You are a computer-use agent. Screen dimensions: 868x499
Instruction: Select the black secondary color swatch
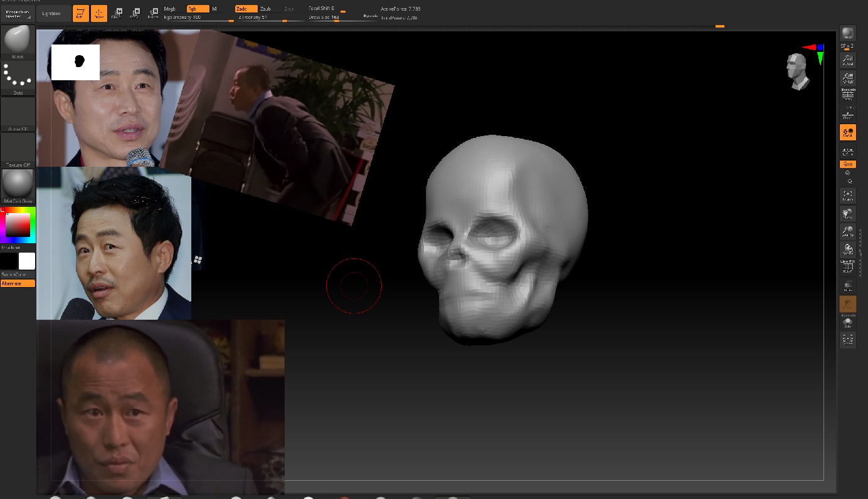click(9, 261)
